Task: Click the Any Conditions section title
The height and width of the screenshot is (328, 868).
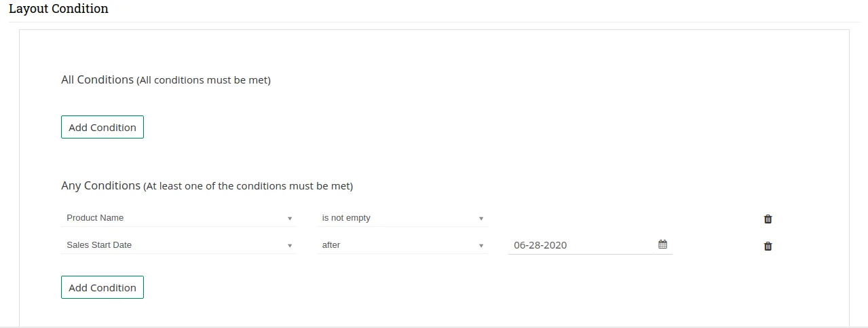Action: [100, 185]
